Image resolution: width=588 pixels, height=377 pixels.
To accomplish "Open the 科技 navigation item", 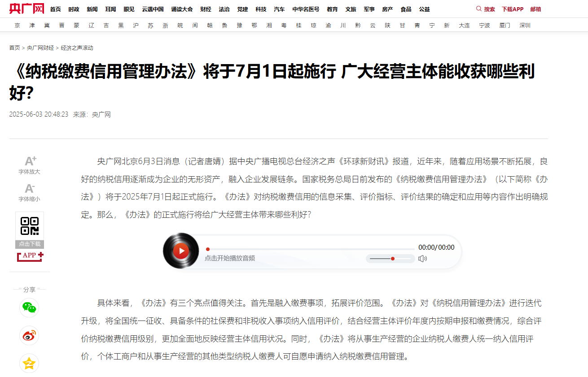I will coord(261,9).
